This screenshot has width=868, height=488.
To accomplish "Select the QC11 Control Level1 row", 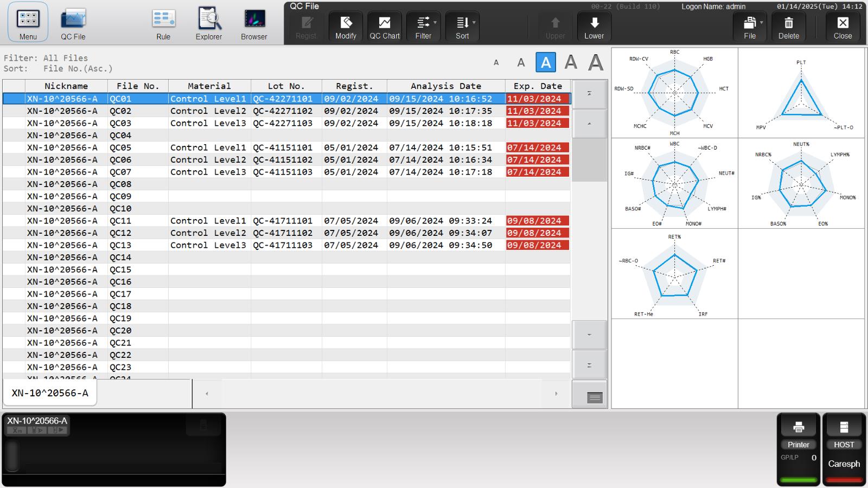I will click(286, 221).
